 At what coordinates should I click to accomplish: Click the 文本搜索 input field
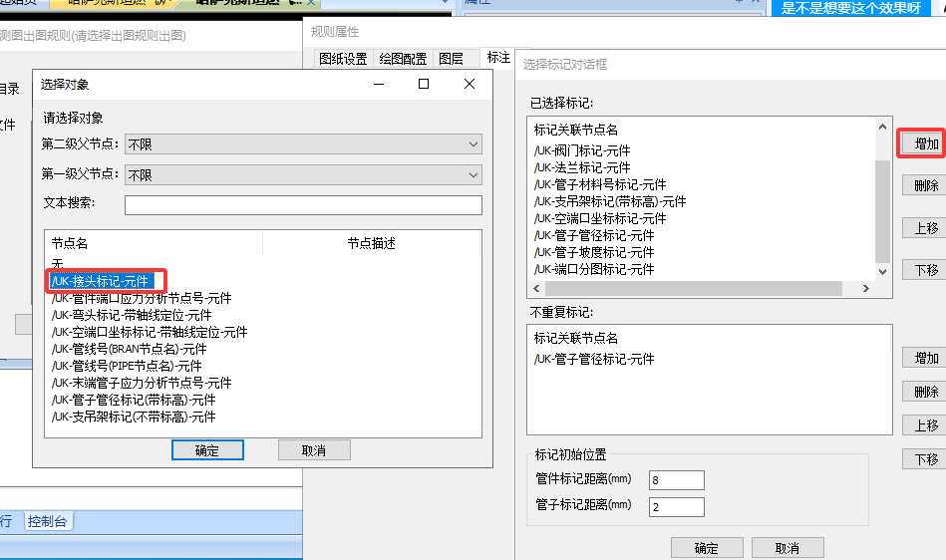tap(303, 205)
